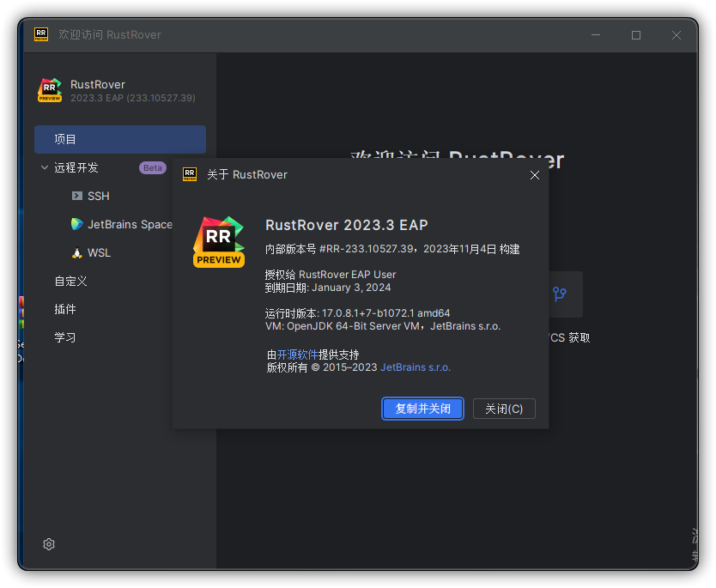Select 项目 in the sidebar
The image size is (716, 588).
pyautogui.click(x=119, y=139)
